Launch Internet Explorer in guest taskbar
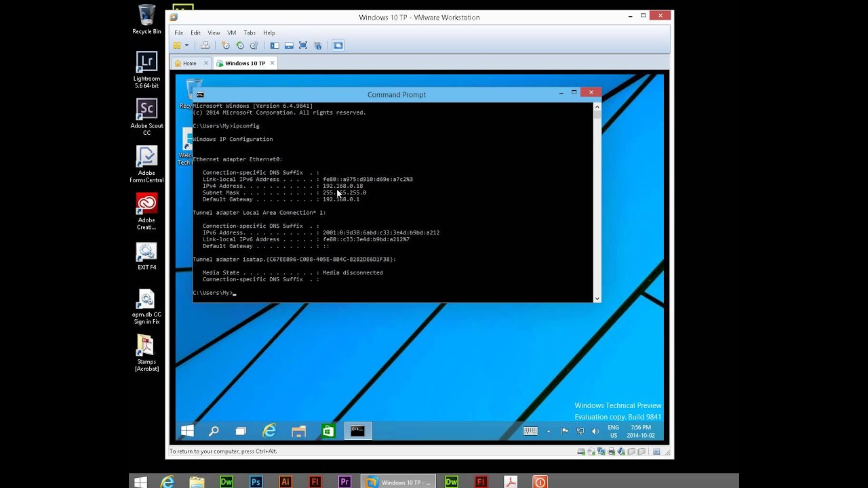 click(269, 431)
